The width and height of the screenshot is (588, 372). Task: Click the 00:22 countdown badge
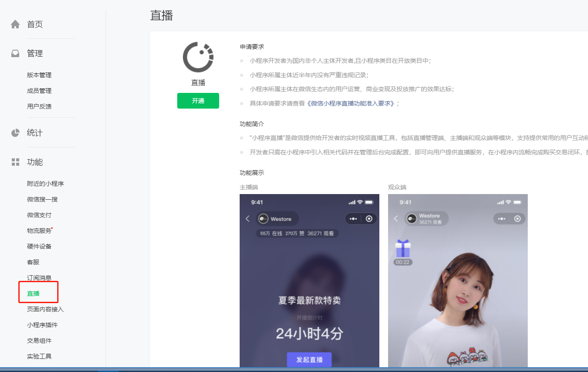point(403,262)
